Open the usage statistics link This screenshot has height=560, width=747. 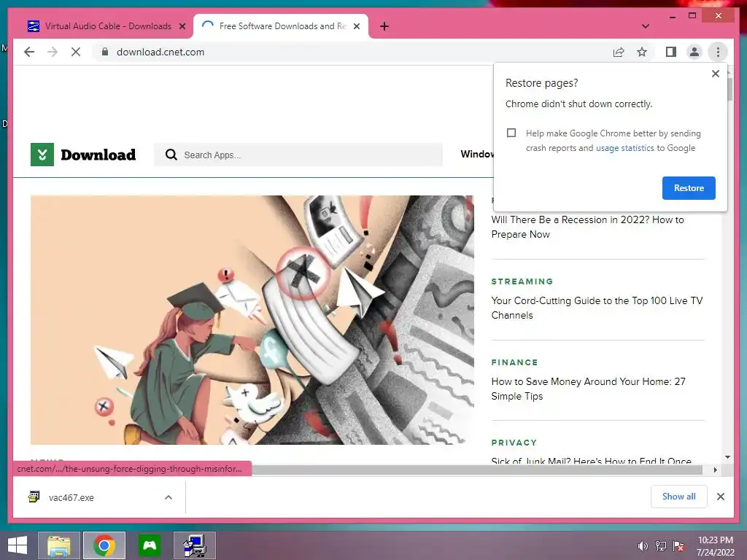click(x=624, y=148)
